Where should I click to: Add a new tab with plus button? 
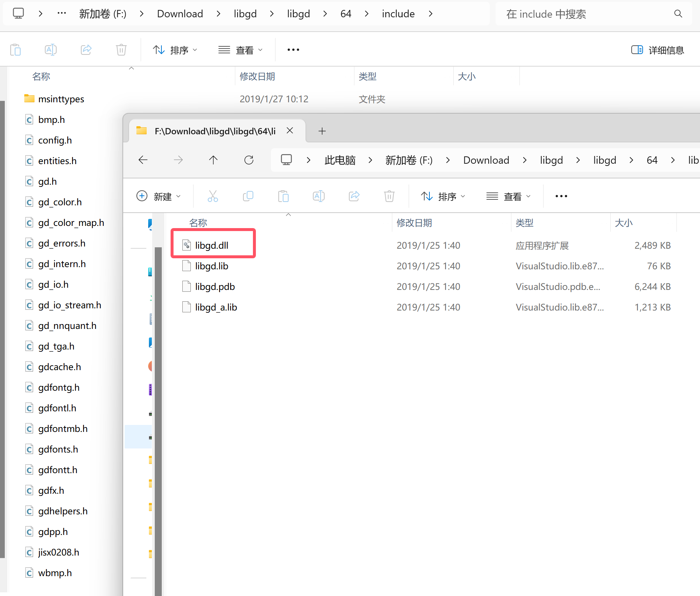(322, 131)
